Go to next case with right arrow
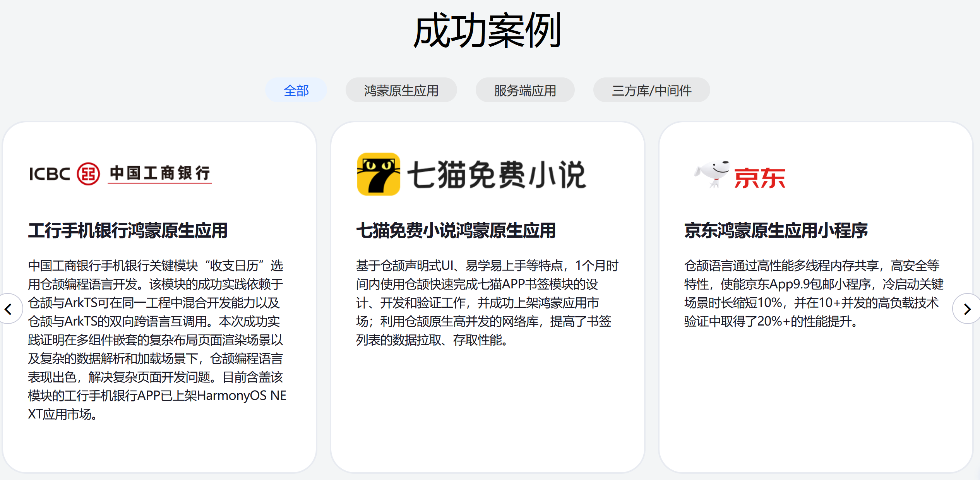 tap(967, 309)
